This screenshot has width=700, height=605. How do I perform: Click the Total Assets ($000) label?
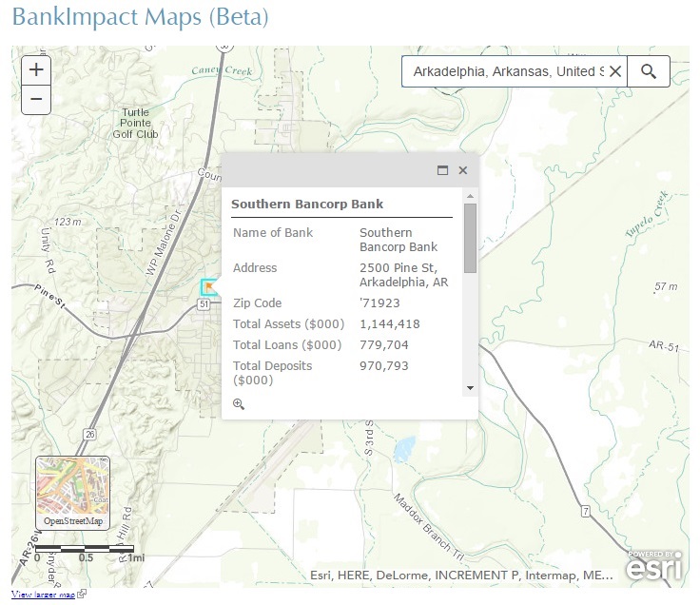[x=288, y=324]
